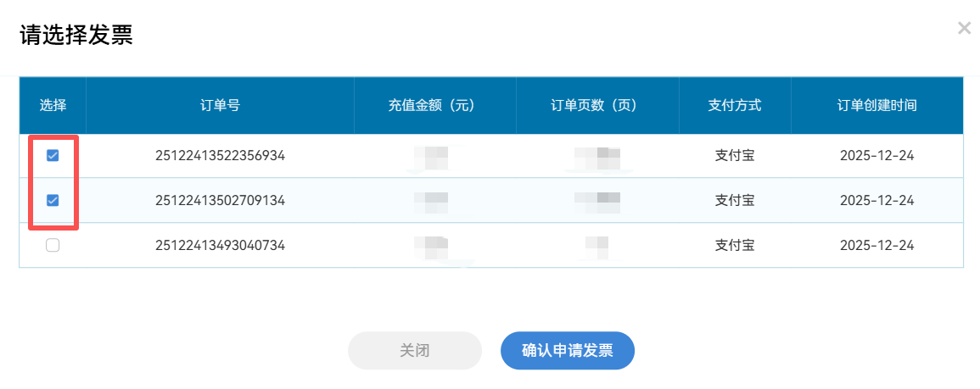980x389 pixels.
Task: Click 支付宝 in the first order row
Action: click(x=735, y=155)
